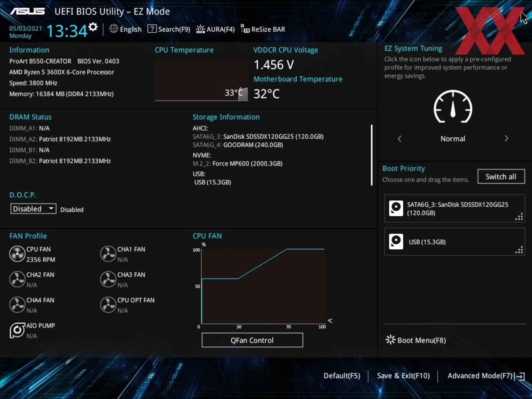This screenshot has width=532, height=399.
Task: Select previous EZ tuning profile arrow
Action: pos(399,138)
